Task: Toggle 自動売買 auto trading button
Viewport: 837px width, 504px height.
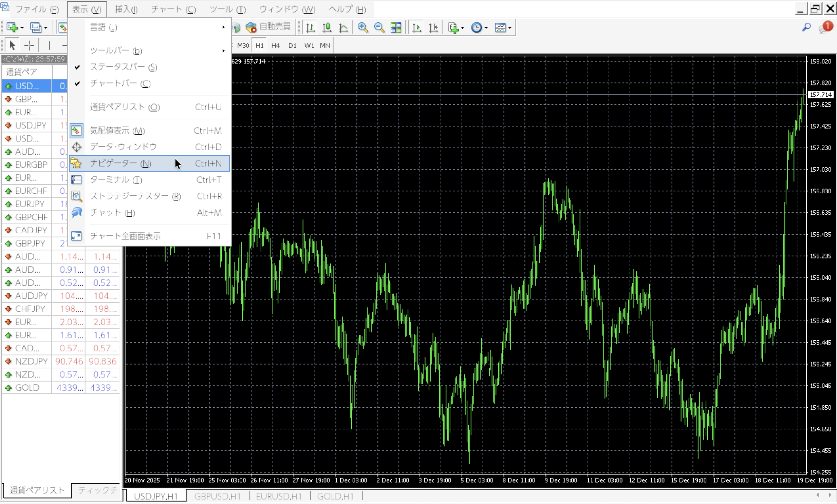Action: [x=268, y=27]
